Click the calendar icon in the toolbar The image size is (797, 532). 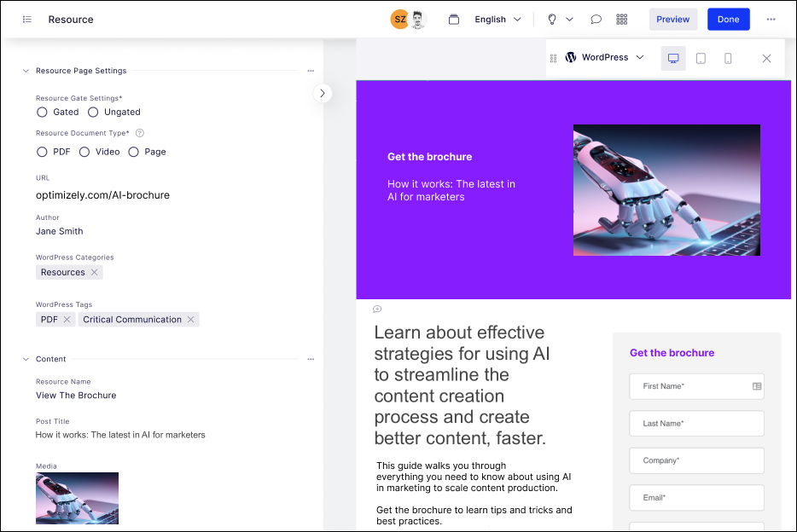click(x=454, y=19)
